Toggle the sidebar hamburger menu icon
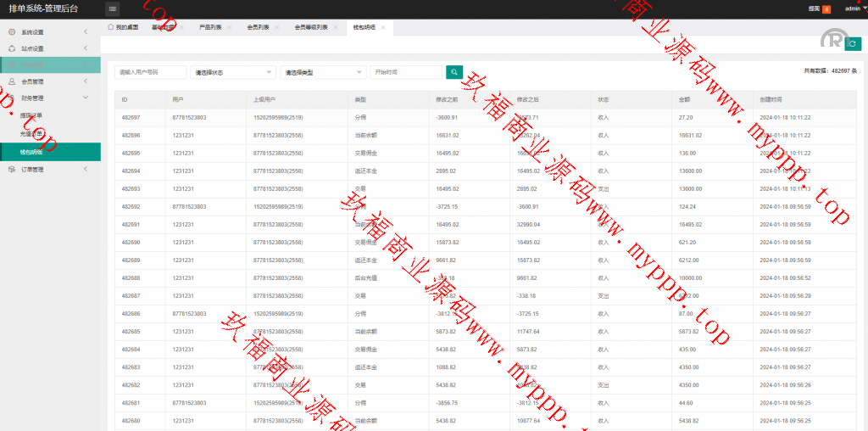Screen dimensions: 868x431 (113, 8)
